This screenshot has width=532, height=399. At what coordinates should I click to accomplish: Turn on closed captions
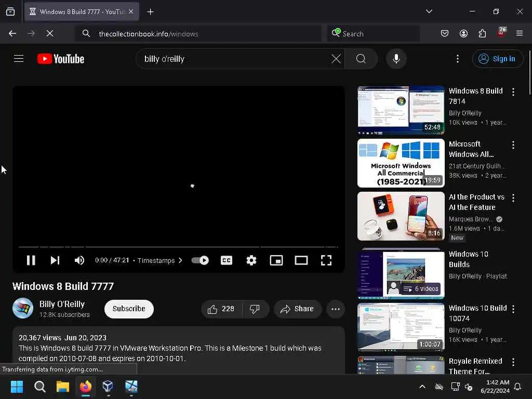point(227,260)
